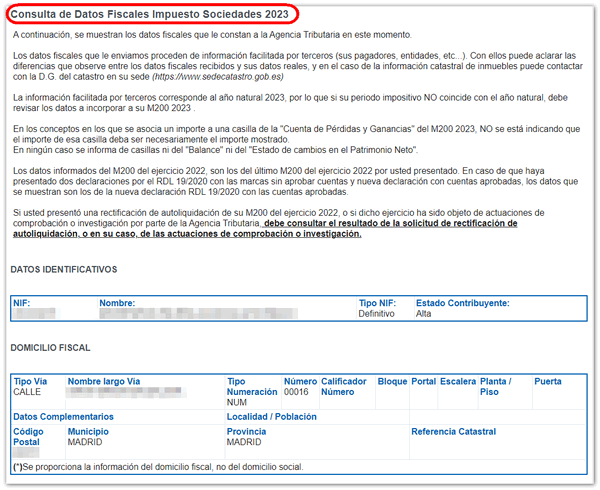Click the 'MADRID' Municipio value

pos(87,441)
